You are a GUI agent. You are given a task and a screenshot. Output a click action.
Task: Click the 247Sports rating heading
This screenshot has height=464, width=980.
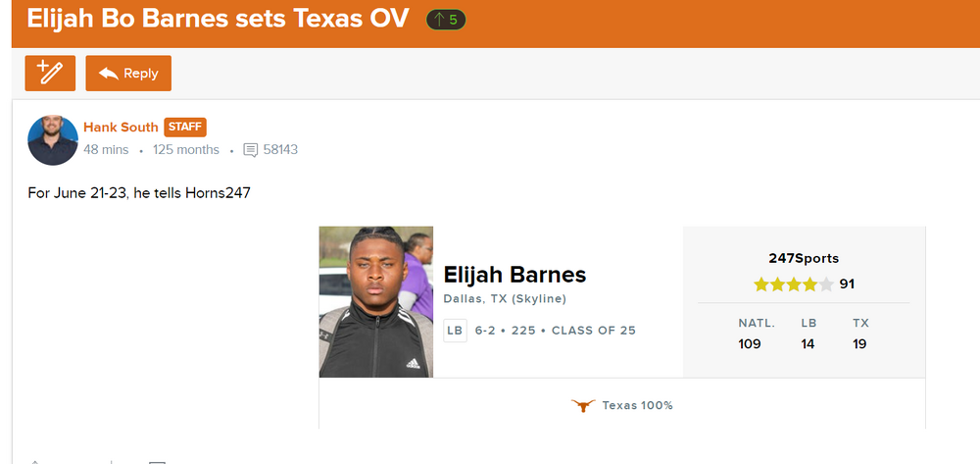point(804,259)
